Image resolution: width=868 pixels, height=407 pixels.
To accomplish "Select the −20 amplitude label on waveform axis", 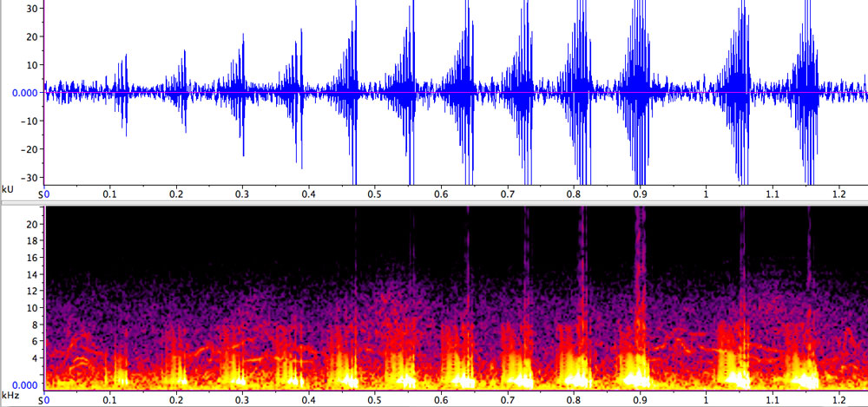I will 29,149.
